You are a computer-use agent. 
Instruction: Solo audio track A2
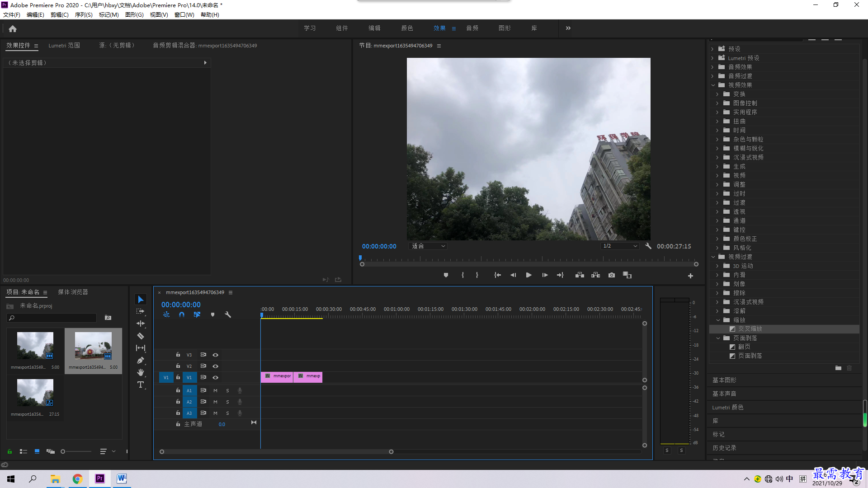227,402
